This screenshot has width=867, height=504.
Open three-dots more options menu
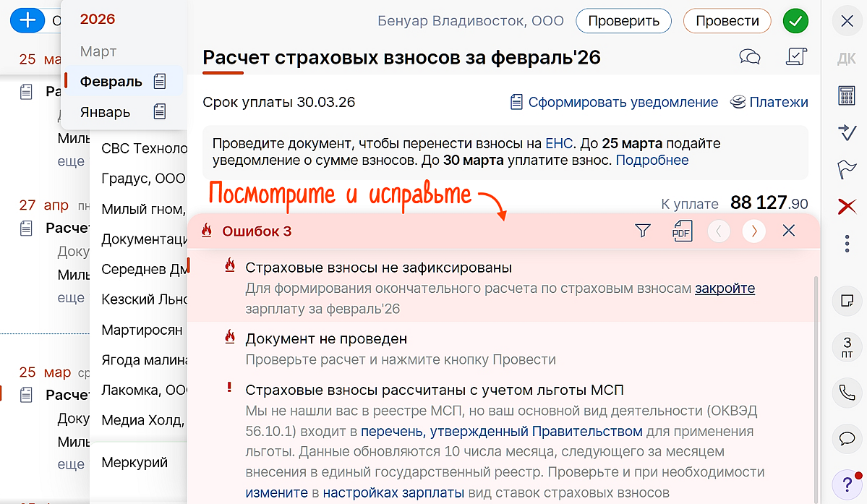(846, 244)
